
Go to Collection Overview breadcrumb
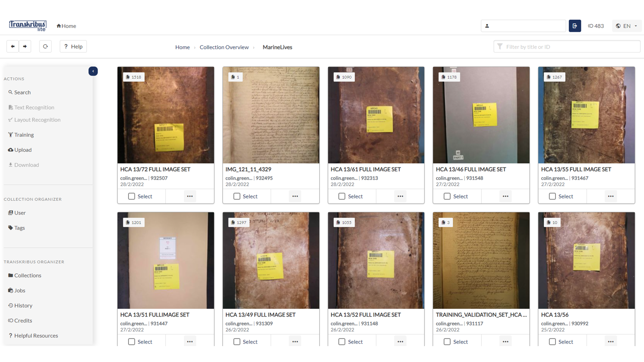point(224,47)
